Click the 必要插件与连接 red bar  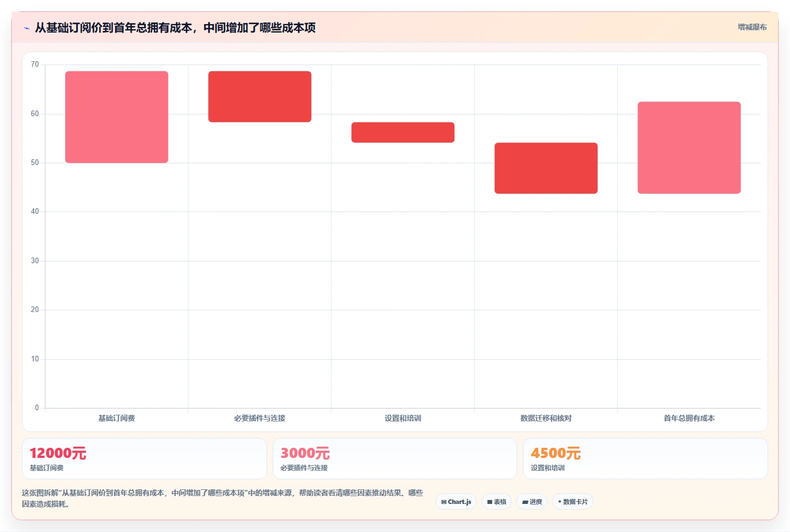(x=260, y=97)
